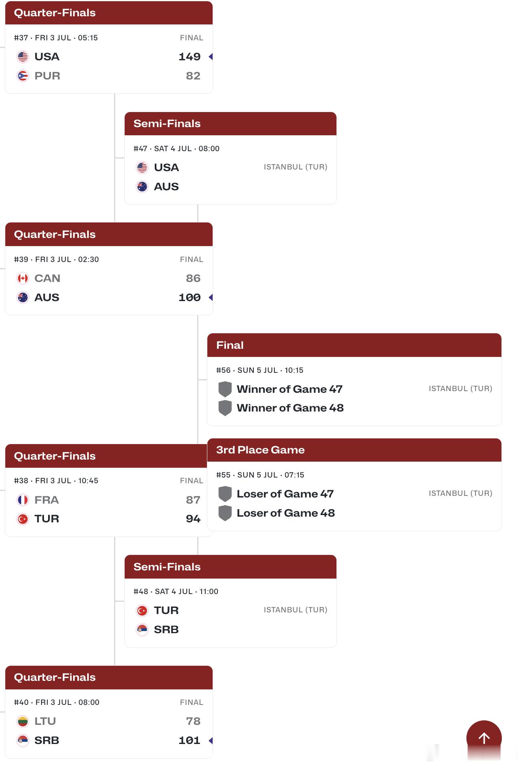
Task: Click Australia flag in semi-final game 47
Action: tap(142, 187)
